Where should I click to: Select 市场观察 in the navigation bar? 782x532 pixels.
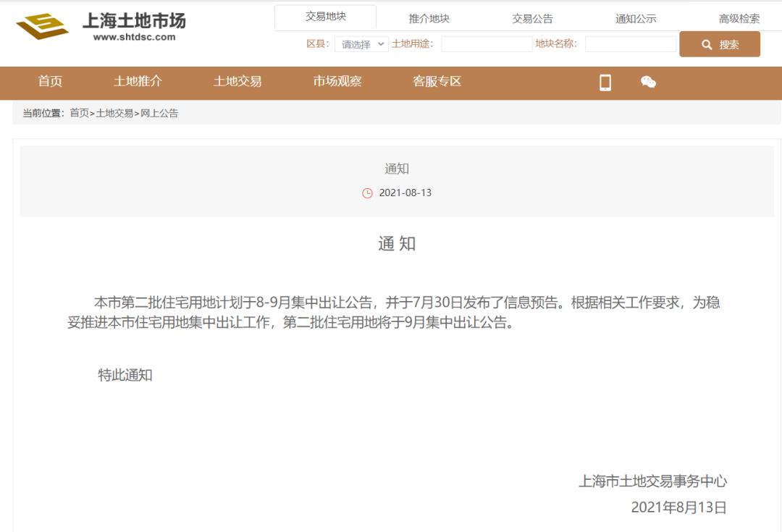coord(337,82)
